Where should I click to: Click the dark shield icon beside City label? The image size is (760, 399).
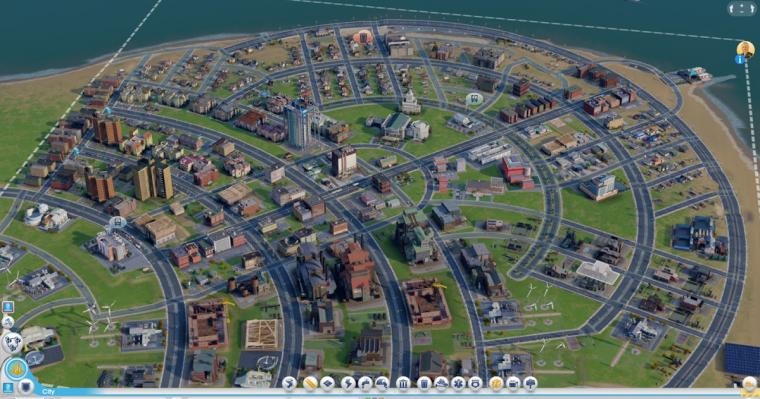pos(26,387)
